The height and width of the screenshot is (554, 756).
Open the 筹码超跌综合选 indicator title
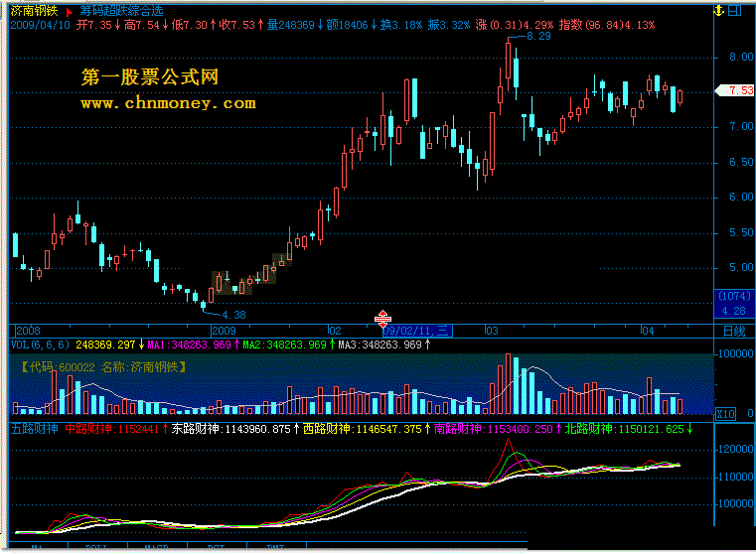121,11
